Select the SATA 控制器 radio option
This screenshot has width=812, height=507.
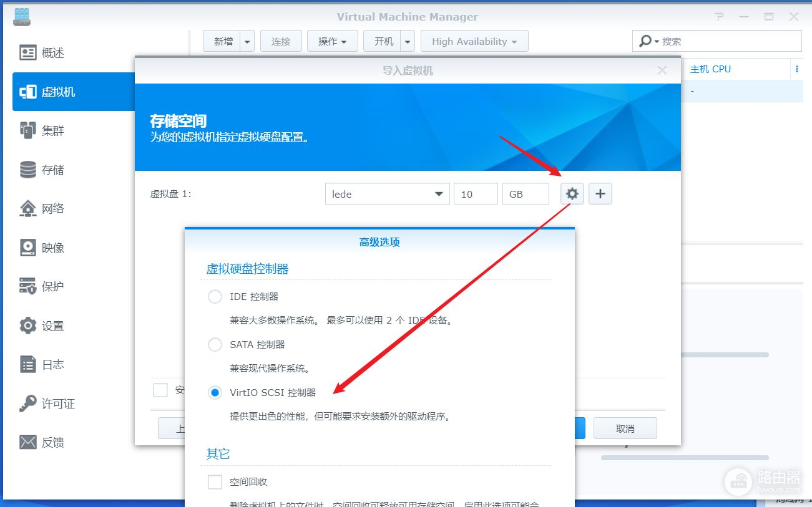[215, 344]
